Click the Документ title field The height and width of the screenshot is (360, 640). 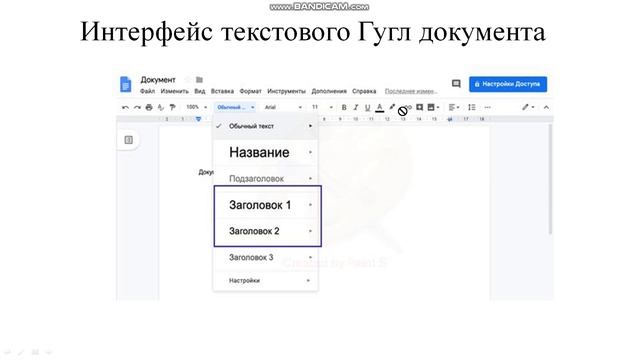tap(158, 80)
